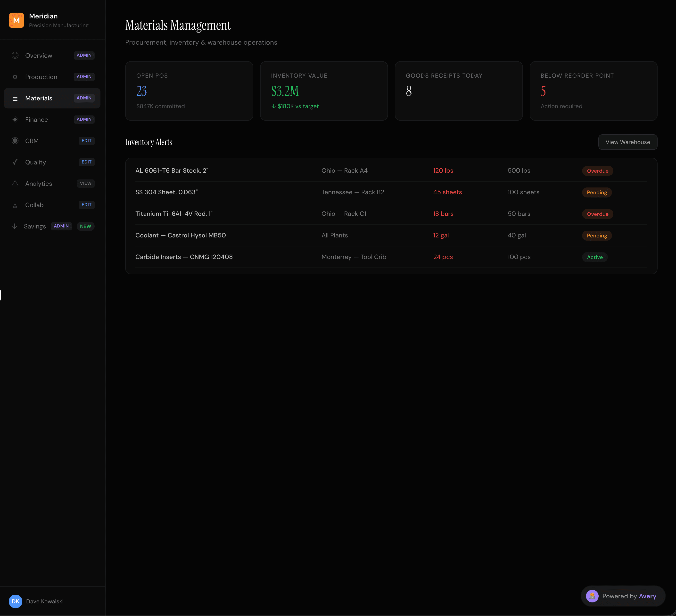Click the Finance diamond icon
The image size is (676, 616).
pos(15,120)
